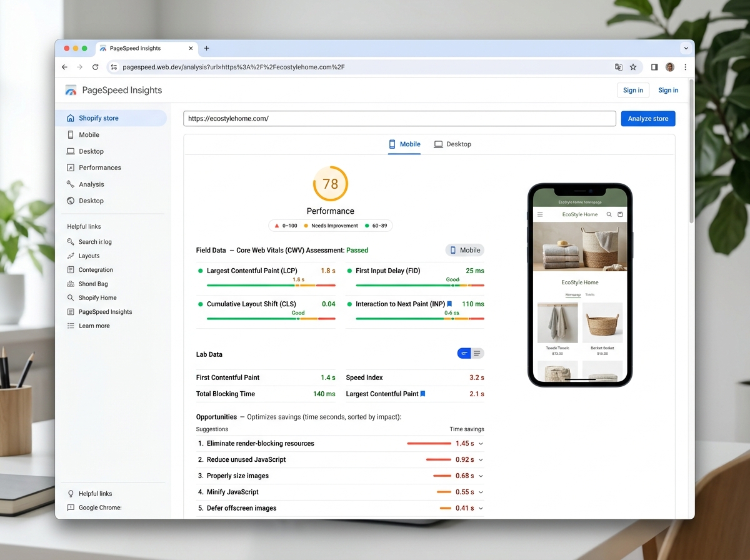750x560 pixels.
Task: Click the Mobile chip in Field Data
Action: [465, 250]
